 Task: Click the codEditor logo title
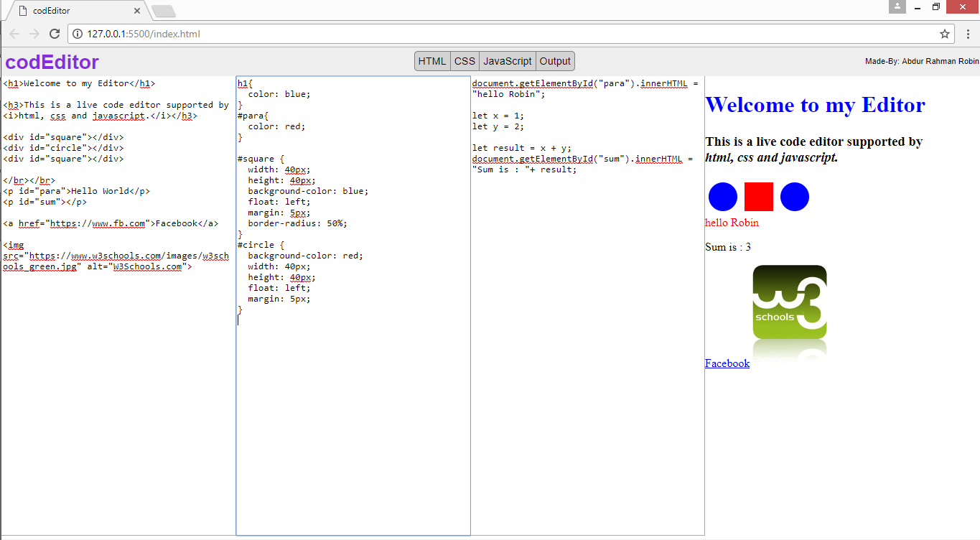click(x=52, y=62)
